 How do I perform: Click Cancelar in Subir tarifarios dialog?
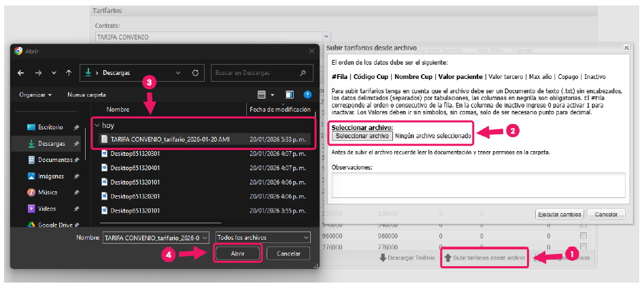(606, 214)
